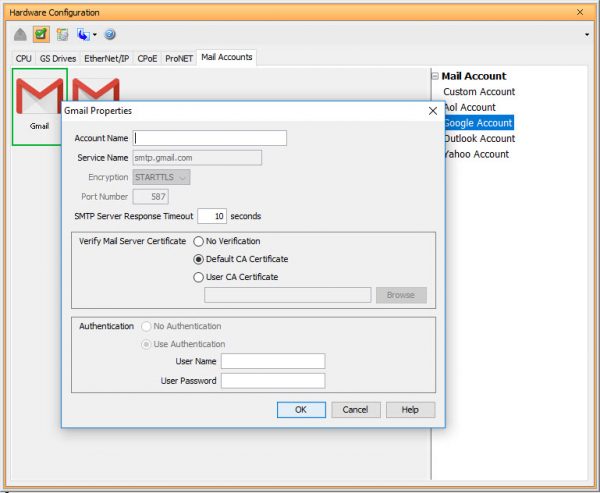Viewport: 600px width, 493px height.
Task: Click the Account Name text field
Action: pos(211,138)
